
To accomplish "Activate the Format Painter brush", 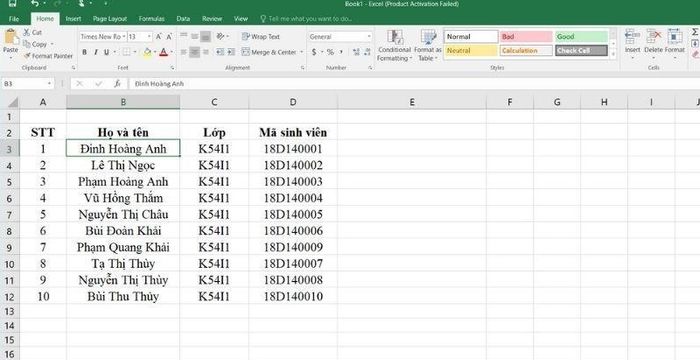I will coord(27,56).
